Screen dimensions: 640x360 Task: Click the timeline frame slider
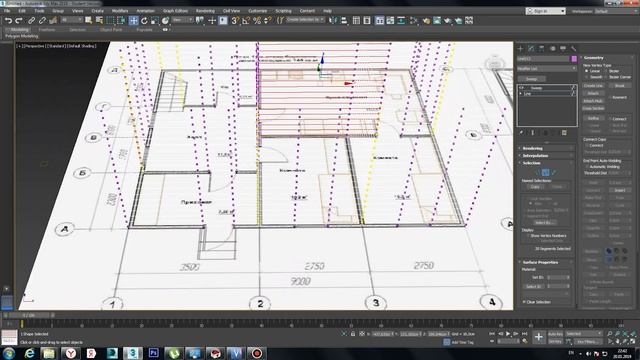point(29,315)
